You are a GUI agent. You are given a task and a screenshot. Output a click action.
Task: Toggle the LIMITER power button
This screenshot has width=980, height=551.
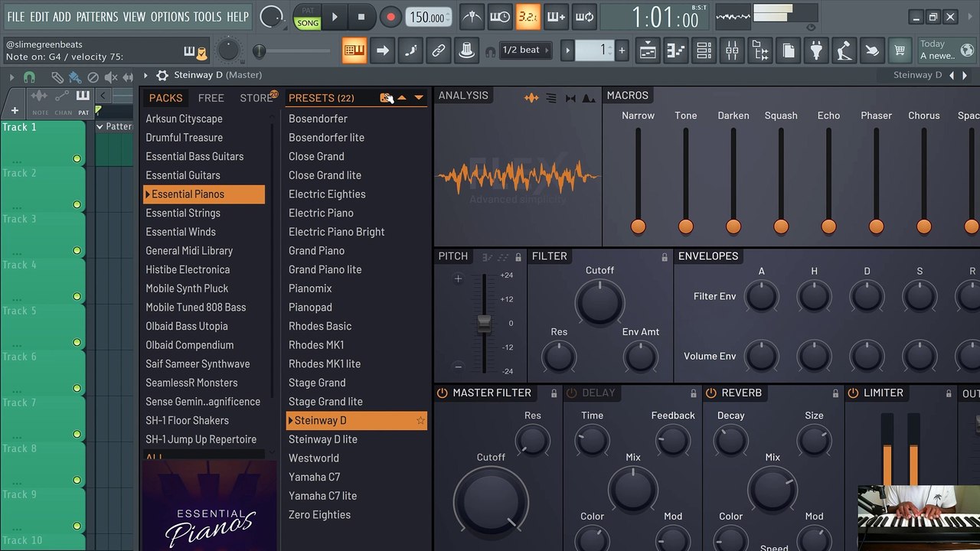(x=853, y=393)
